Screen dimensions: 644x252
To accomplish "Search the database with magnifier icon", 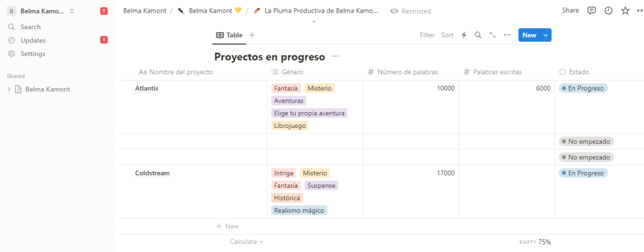I will point(478,35).
